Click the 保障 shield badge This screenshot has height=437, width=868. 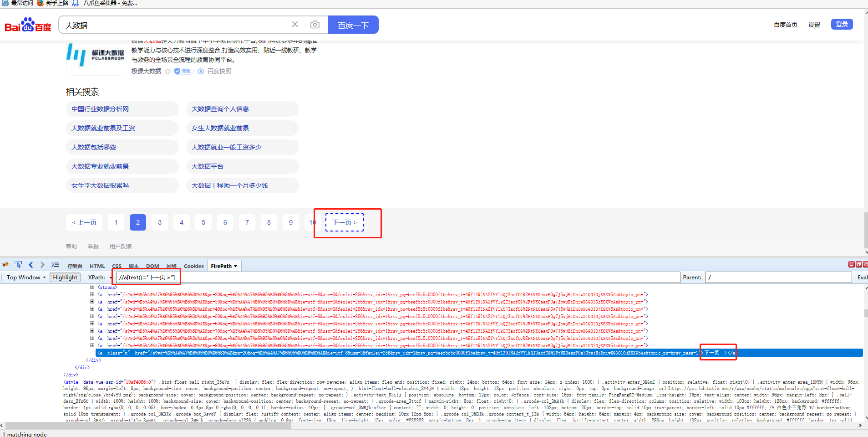(x=184, y=71)
